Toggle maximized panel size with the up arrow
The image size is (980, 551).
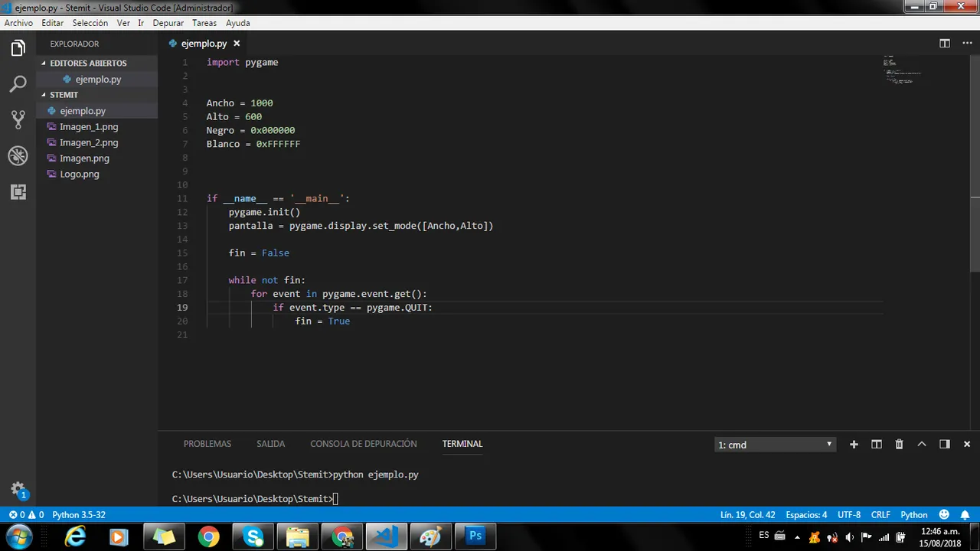pyautogui.click(x=922, y=444)
